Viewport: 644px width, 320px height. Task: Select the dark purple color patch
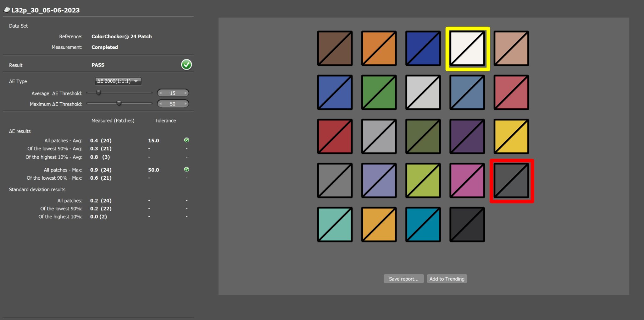467,137
